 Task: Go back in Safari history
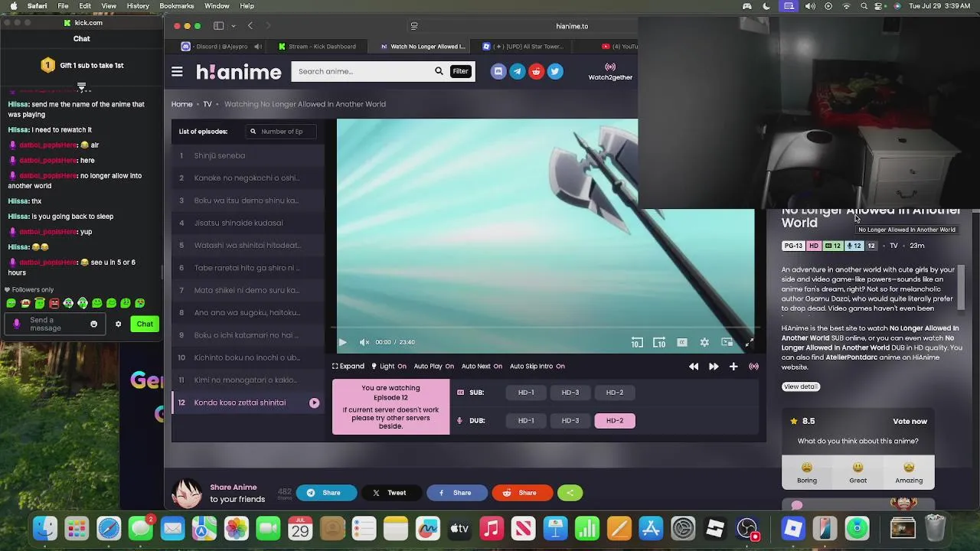point(250,26)
